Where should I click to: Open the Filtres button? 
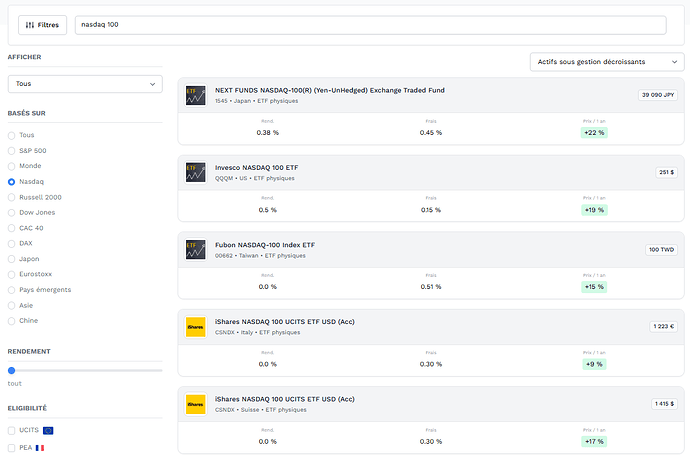pos(42,25)
